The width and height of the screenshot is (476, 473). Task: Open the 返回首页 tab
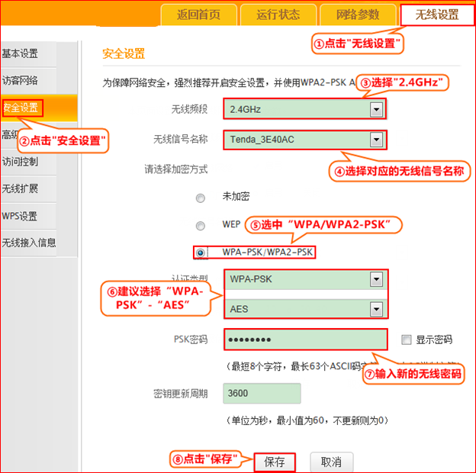(198, 14)
